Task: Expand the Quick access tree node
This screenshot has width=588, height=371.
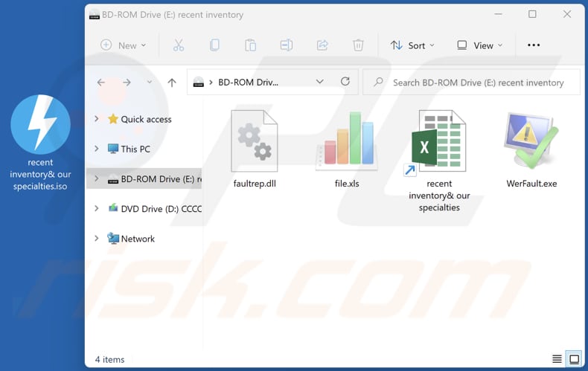Action: (x=97, y=119)
